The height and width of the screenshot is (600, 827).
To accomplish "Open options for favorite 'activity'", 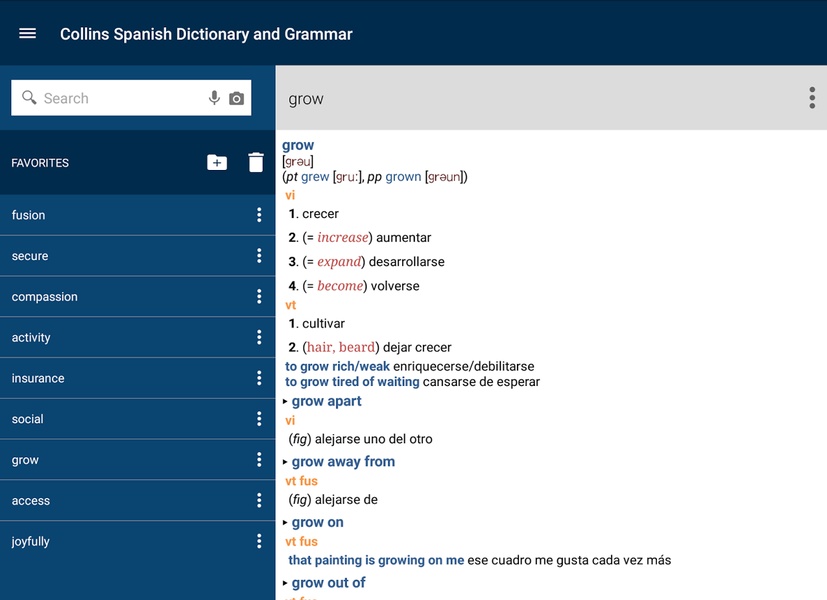I will click(259, 337).
